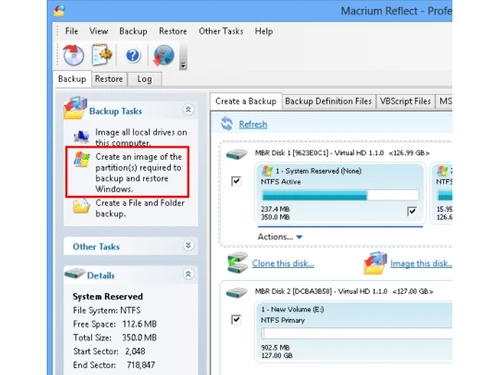
Task: Open the Actions dropdown for Disk 1
Action: 280,237
